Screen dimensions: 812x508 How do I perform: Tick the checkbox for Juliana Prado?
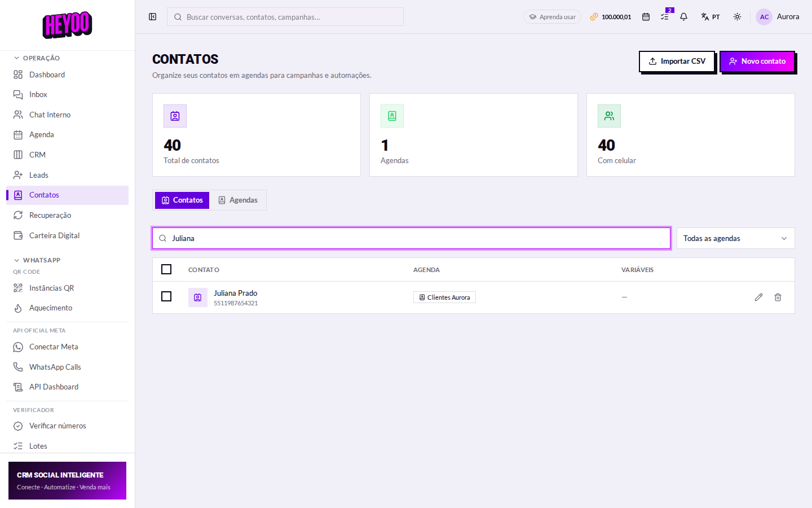pyautogui.click(x=166, y=296)
